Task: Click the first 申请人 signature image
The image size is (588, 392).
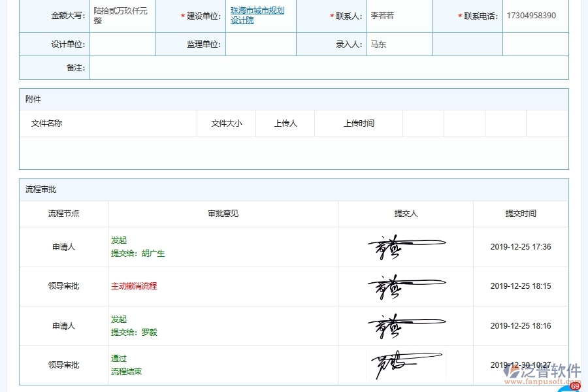Action: pyautogui.click(x=405, y=247)
